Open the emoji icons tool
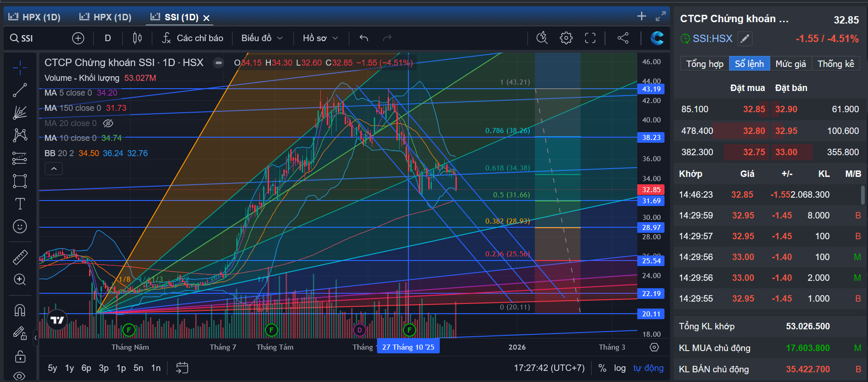This screenshot has width=868, height=382. (20, 226)
